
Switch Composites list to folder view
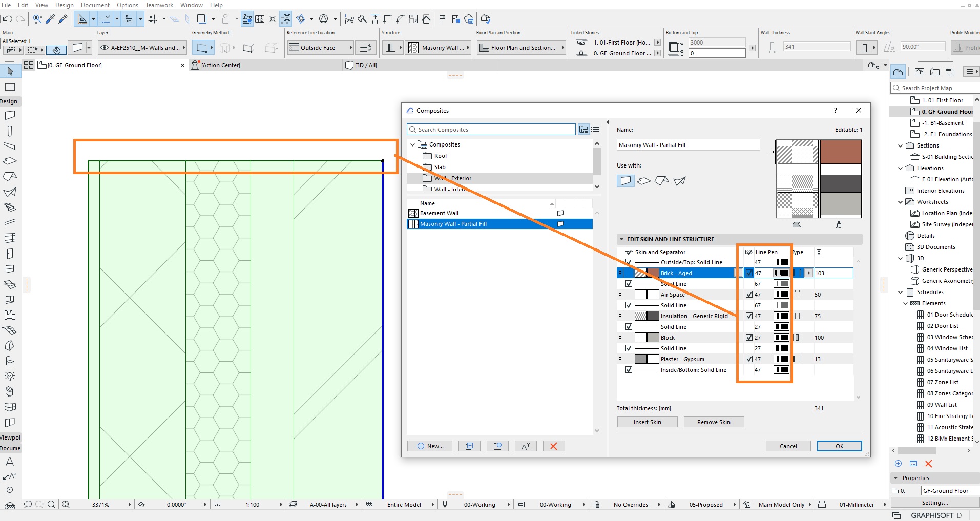tap(583, 130)
